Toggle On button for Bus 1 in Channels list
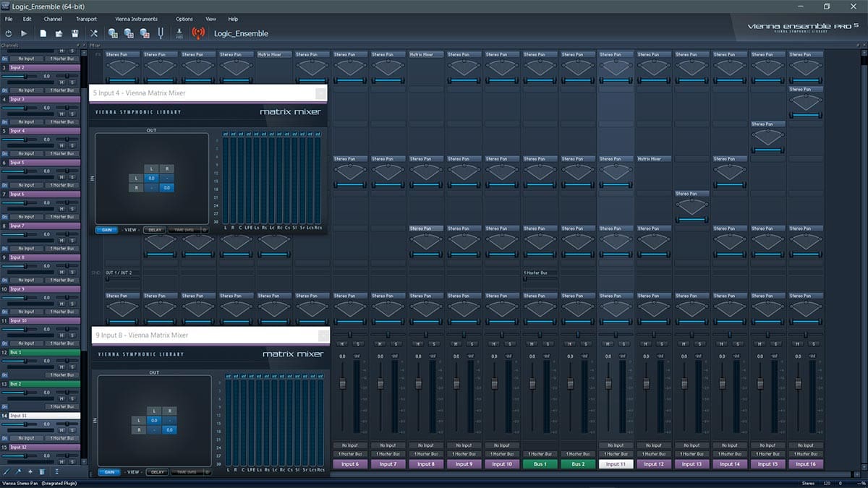Viewport: 868px width, 488px height. [x=5, y=374]
